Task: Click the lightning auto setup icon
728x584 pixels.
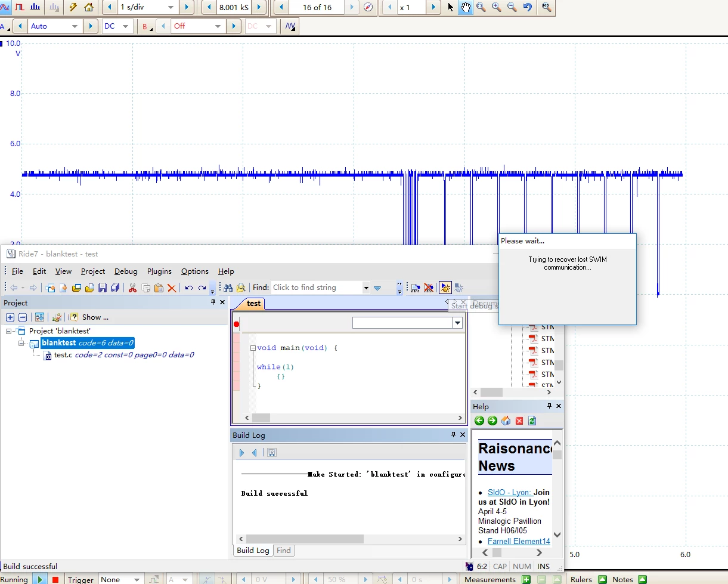Action: 73,7
